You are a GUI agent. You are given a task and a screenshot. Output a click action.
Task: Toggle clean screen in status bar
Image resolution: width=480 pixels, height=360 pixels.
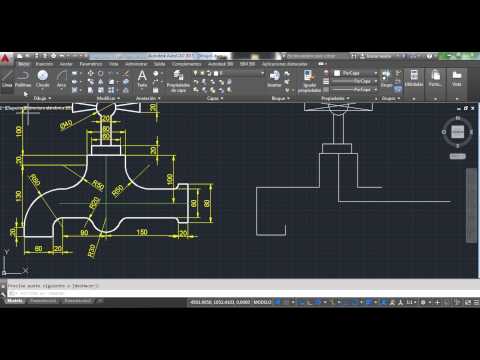468,302
